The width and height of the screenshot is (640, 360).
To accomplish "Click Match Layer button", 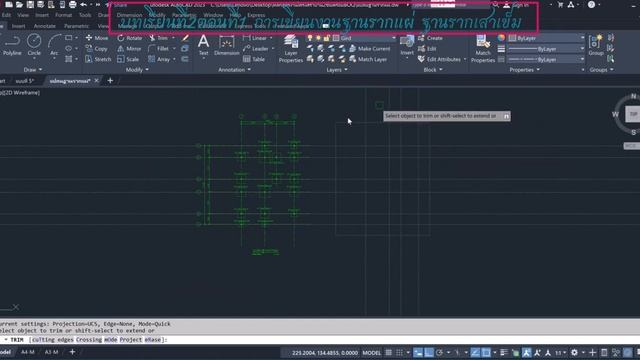I will tap(368, 59).
